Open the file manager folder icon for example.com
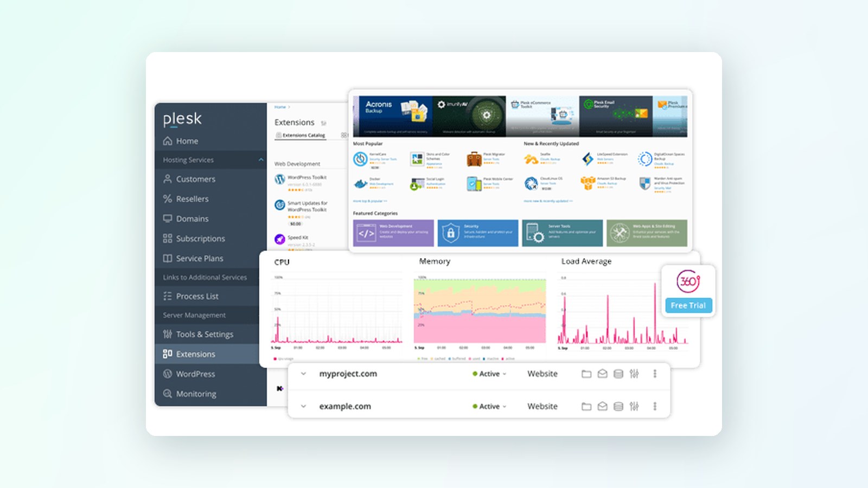Screen dimensions: 868x488 [586, 406]
